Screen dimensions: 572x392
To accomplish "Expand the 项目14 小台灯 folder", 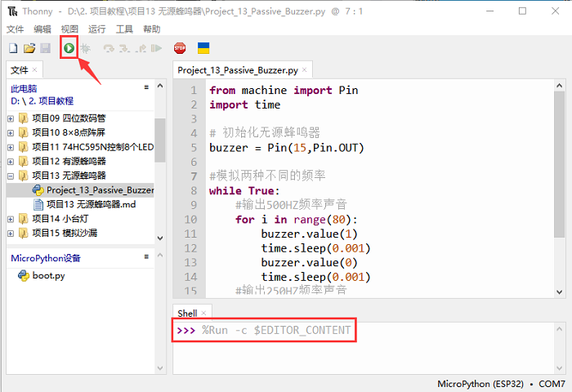I will pyautogui.click(x=11, y=219).
